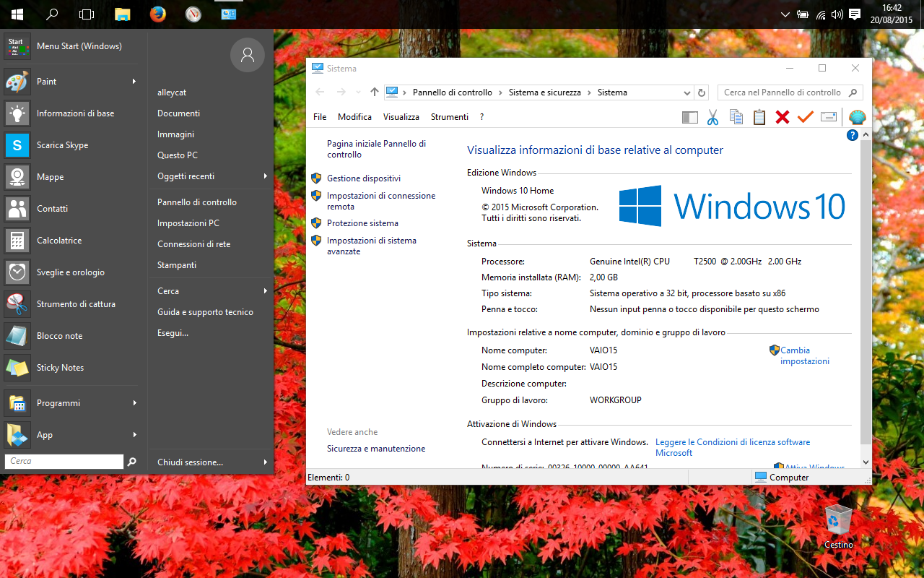The height and width of the screenshot is (578, 924).
Task: Open the Visualizza menu
Action: 401,117
